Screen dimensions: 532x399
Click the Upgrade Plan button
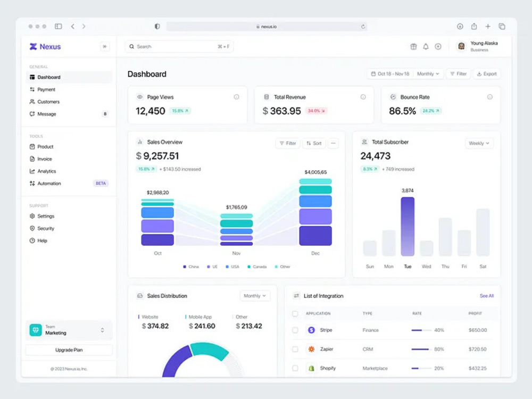click(69, 350)
